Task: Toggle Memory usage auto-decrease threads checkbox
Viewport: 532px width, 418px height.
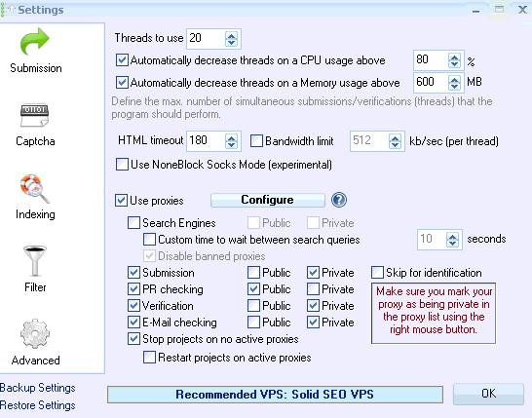Action: [x=122, y=83]
